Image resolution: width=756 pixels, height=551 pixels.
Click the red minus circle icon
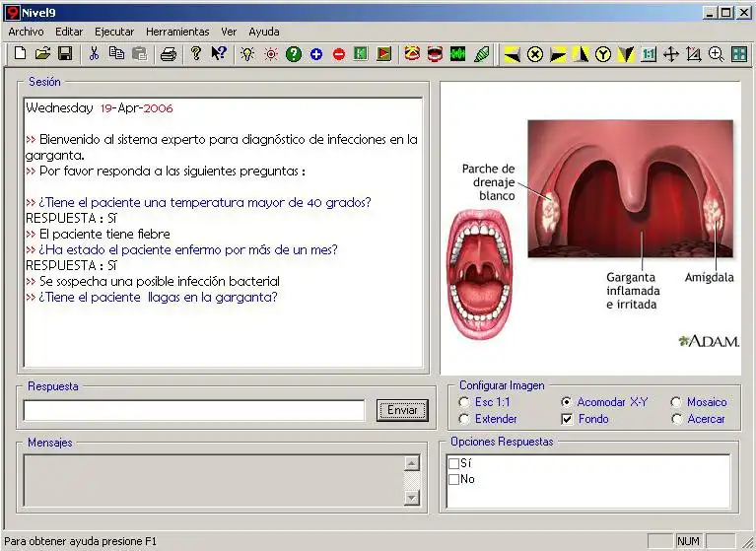(339, 54)
